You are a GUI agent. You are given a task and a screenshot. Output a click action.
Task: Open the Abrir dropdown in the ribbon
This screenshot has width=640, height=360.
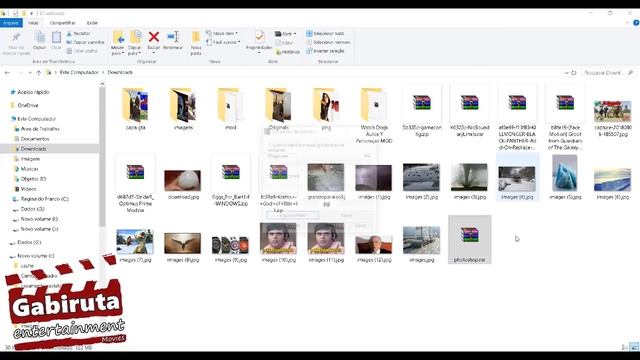coord(286,33)
